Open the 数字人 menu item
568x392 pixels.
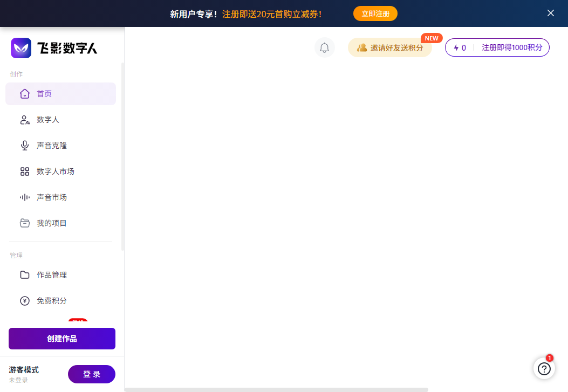coord(60,120)
